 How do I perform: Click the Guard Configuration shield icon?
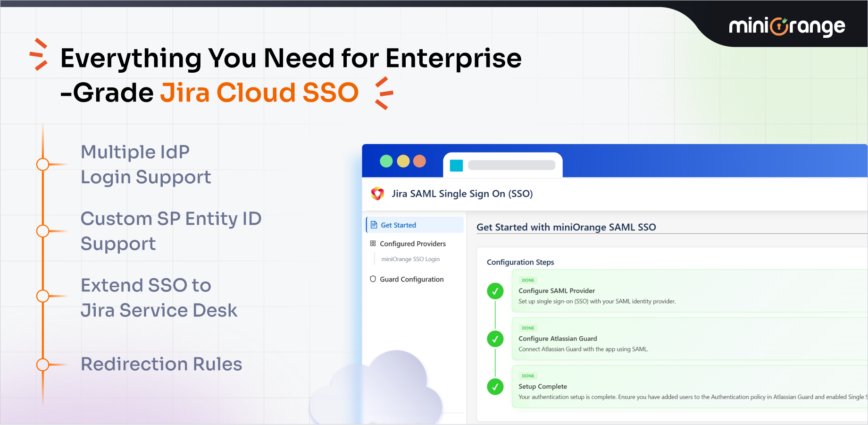pos(373,279)
